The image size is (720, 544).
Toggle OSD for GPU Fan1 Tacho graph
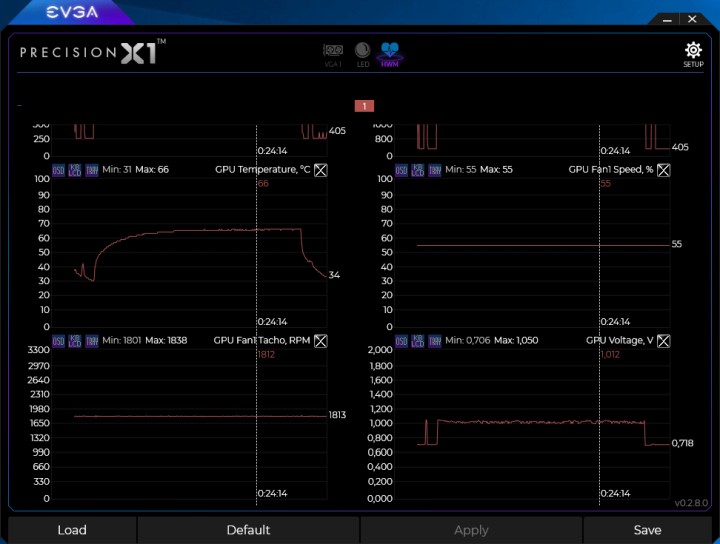pyautogui.click(x=58, y=341)
